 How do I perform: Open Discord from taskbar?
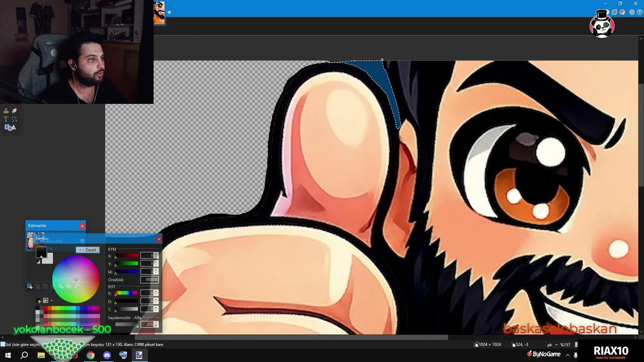tap(107, 355)
